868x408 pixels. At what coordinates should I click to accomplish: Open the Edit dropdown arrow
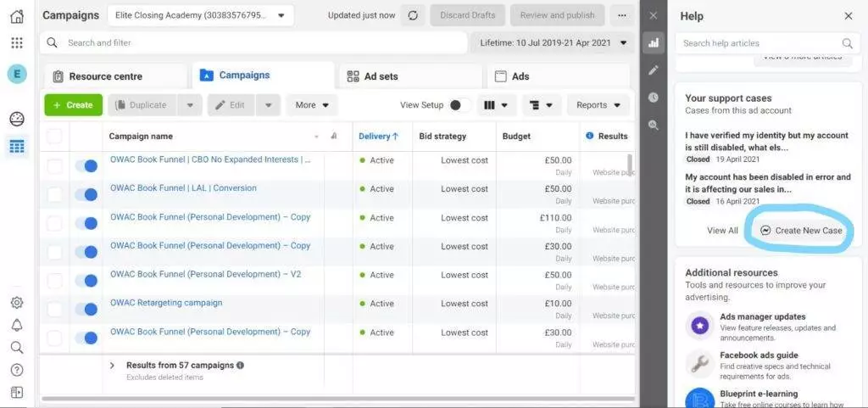coord(269,105)
